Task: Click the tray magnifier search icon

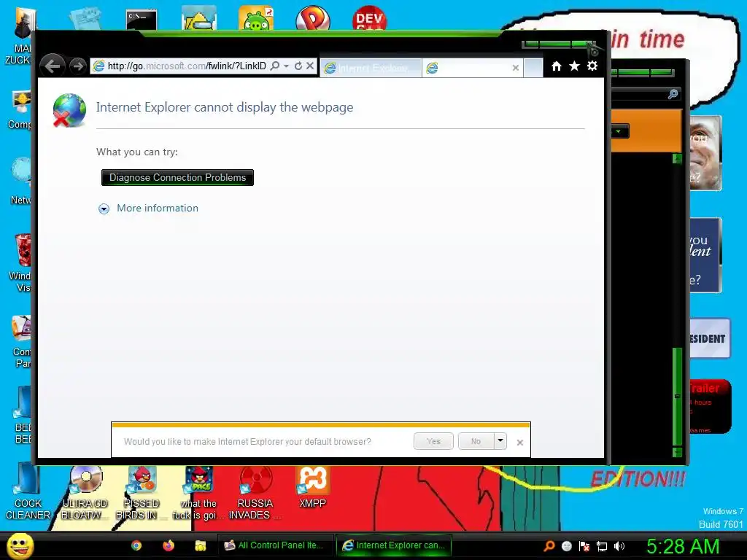Action: (x=549, y=545)
